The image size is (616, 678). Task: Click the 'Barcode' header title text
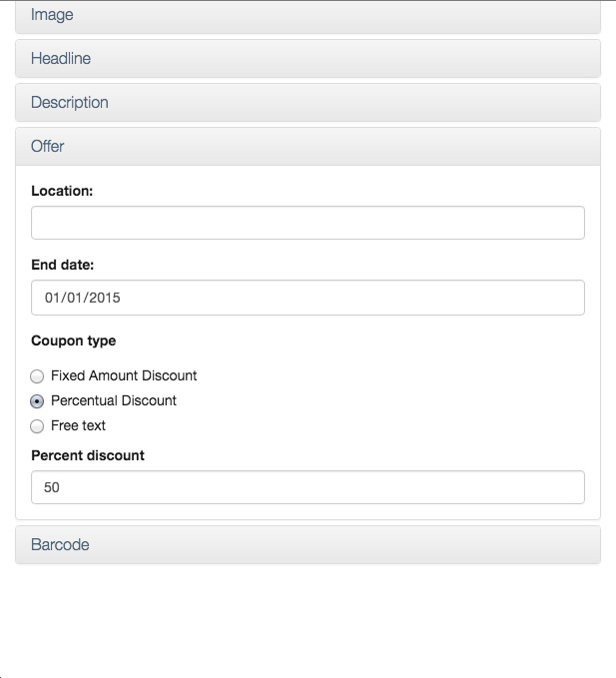point(60,545)
